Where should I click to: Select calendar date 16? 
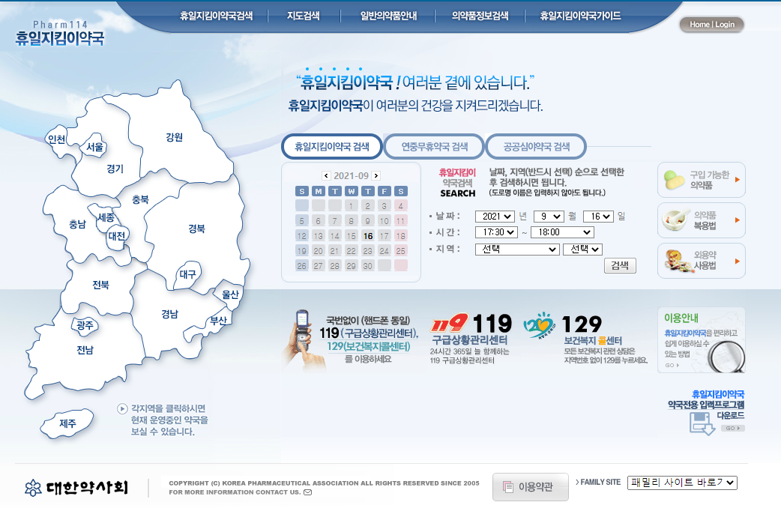click(x=367, y=235)
